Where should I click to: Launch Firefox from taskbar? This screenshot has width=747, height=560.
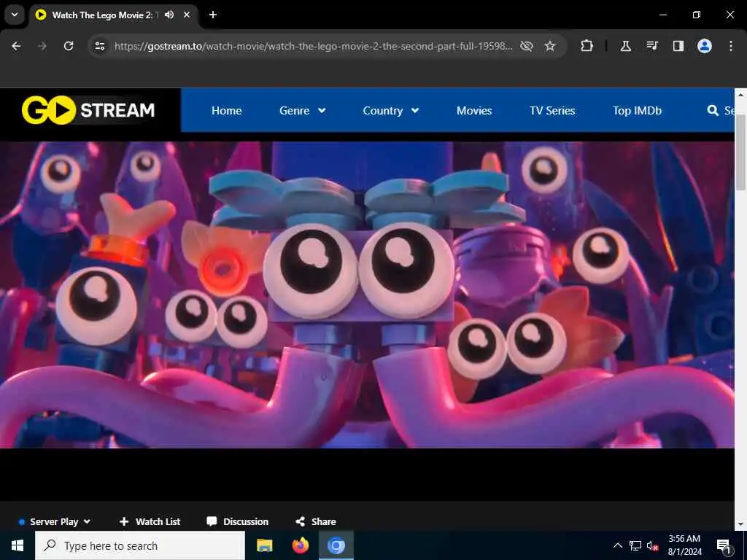300,545
